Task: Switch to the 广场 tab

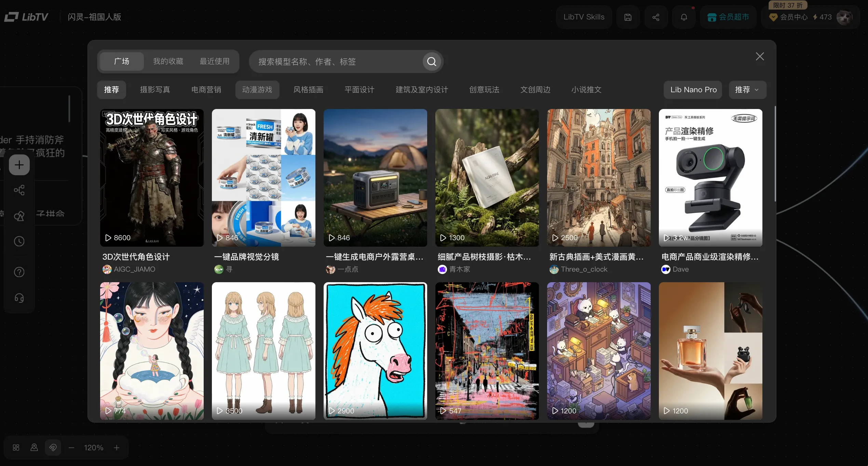Action: 121,61
